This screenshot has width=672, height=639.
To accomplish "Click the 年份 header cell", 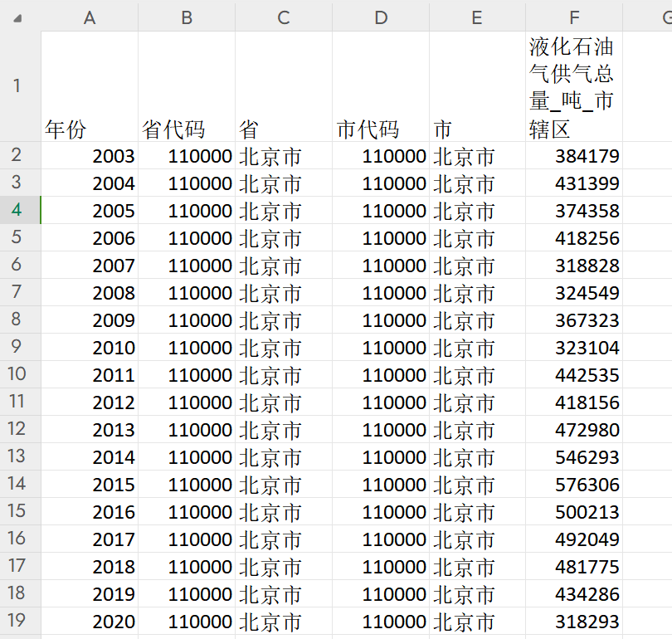I will 90,86.
